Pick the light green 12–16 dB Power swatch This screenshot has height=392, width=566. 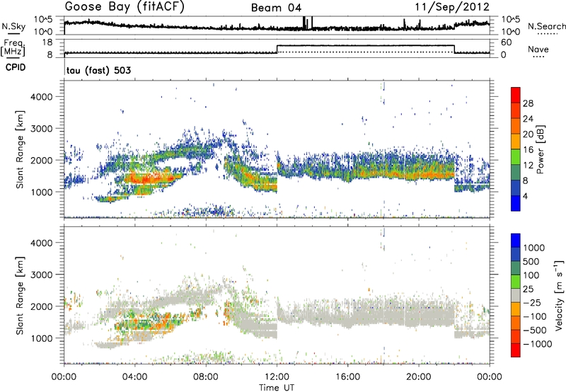(516, 157)
